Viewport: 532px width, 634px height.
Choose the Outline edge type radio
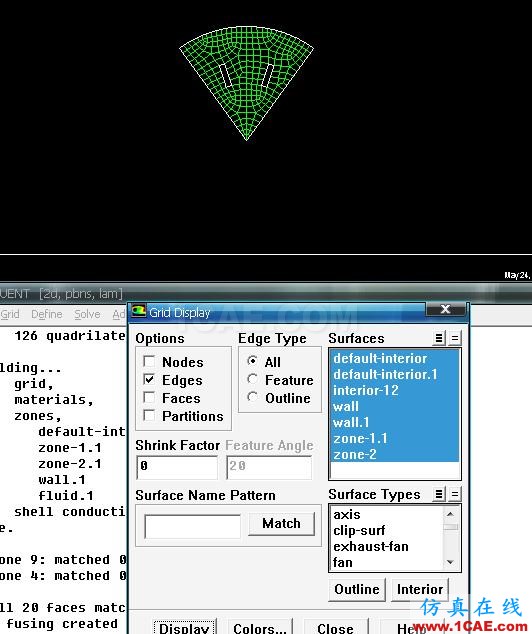pos(252,397)
